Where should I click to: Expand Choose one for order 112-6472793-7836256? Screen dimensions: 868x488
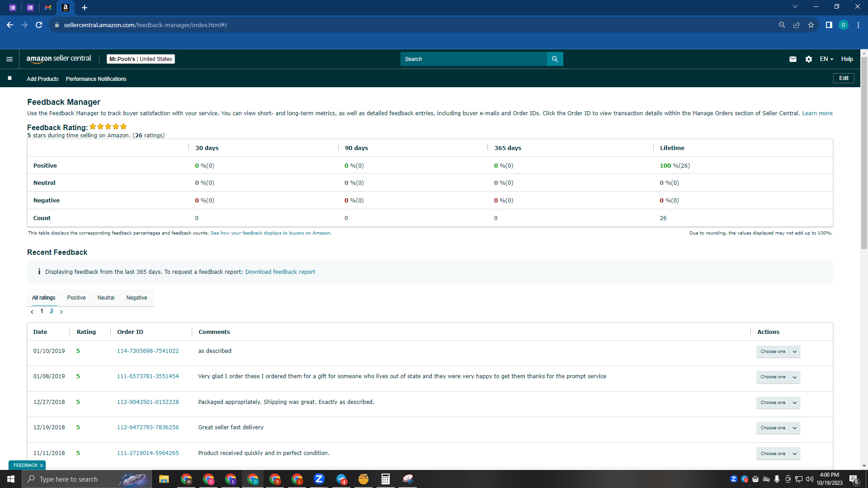tap(778, 428)
